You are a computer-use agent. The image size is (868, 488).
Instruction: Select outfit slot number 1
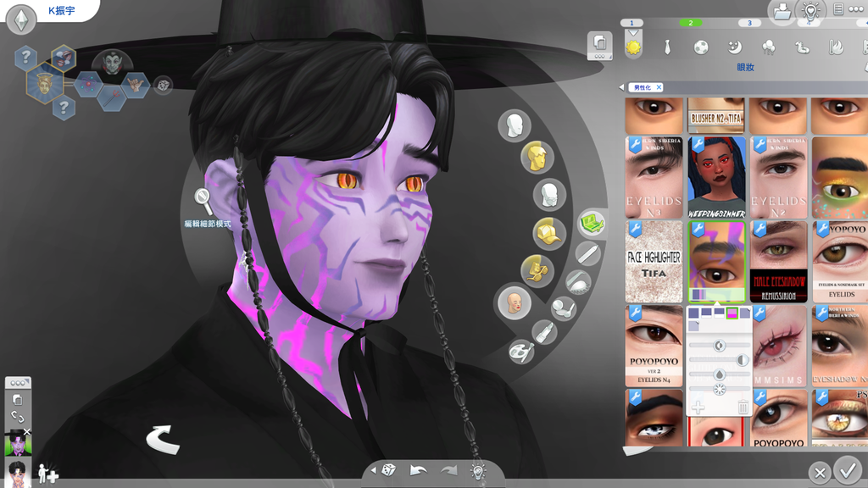click(x=632, y=23)
